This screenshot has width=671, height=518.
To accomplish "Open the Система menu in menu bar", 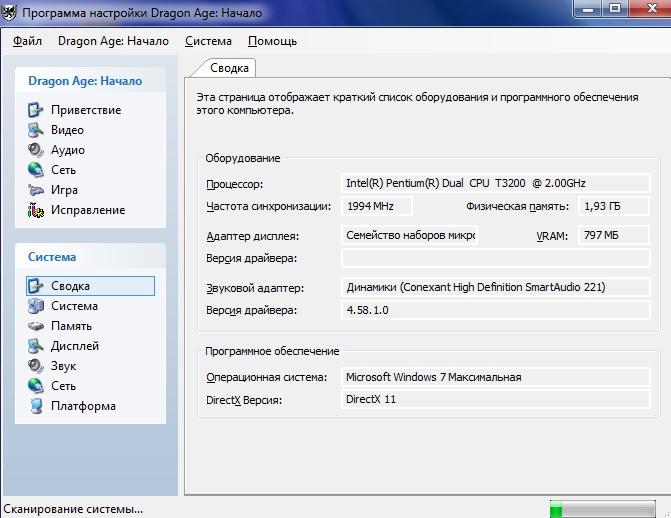I will pos(208,41).
